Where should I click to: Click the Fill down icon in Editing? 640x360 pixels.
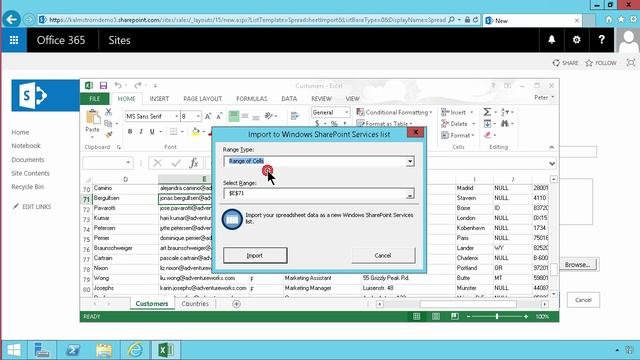[487, 123]
